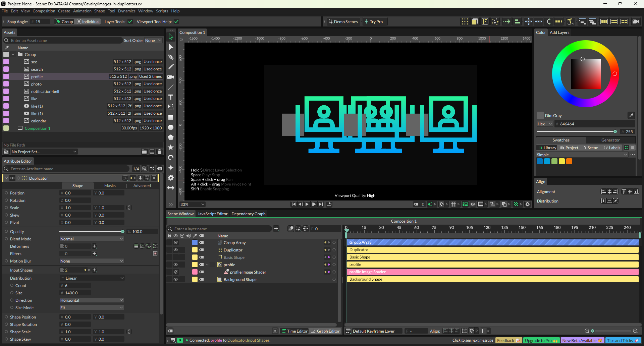Viewport: 644px width, 346px height.
Task: Toggle the Layer Tools checkbox
Action: 130,22
